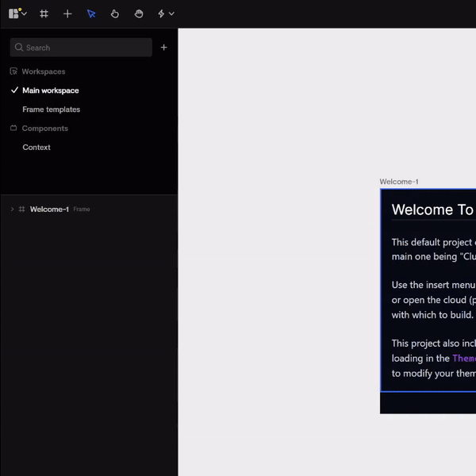Choose the Hand pan tool
Screen dimensions: 476x476
pos(139,13)
